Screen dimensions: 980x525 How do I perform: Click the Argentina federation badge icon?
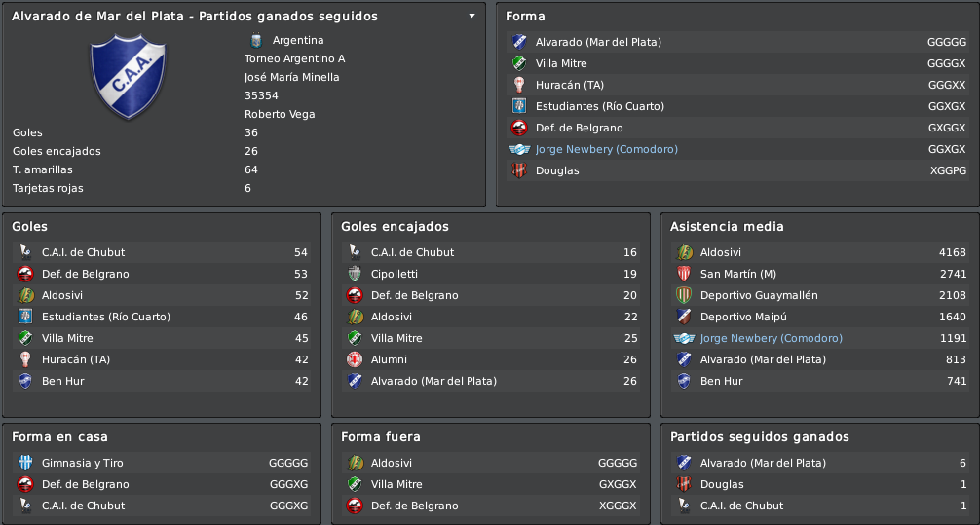pyautogui.click(x=255, y=41)
